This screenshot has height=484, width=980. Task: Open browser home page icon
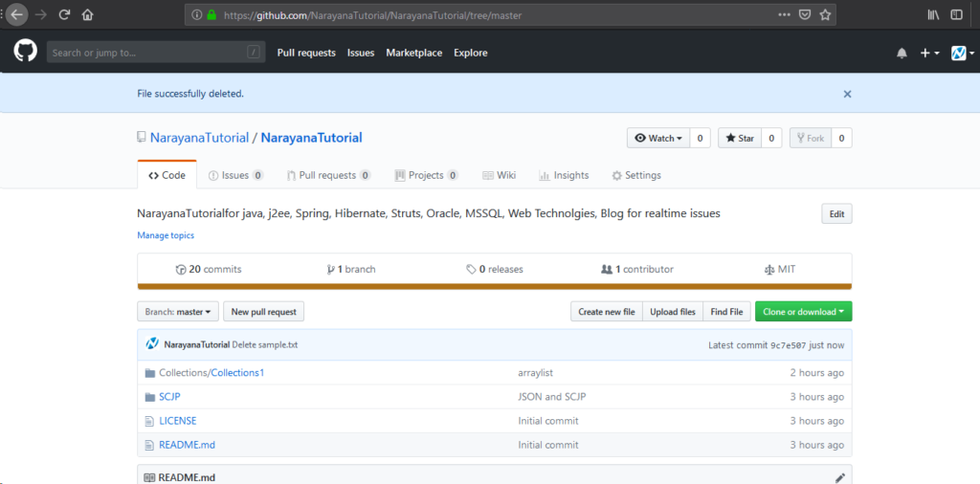(87, 15)
